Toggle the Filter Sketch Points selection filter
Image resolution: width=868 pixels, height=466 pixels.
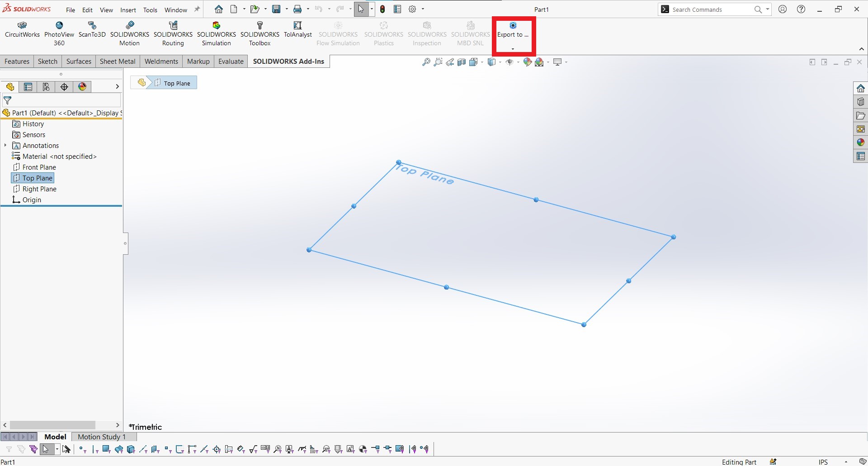(168, 449)
